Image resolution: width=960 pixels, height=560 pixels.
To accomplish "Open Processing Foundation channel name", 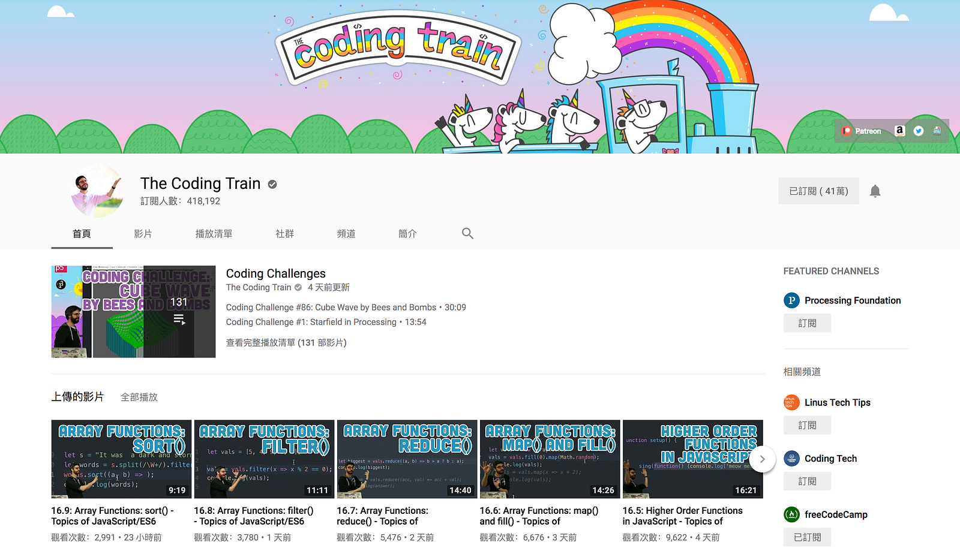I will tap(853, 300).
